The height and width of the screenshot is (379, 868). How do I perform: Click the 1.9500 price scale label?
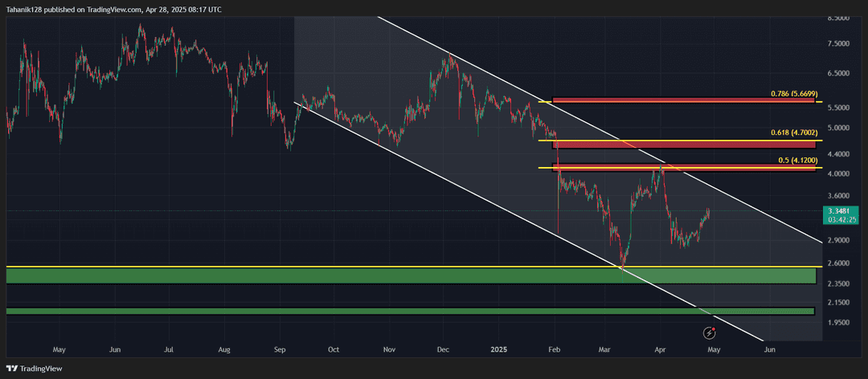click(x=837, y=322)
